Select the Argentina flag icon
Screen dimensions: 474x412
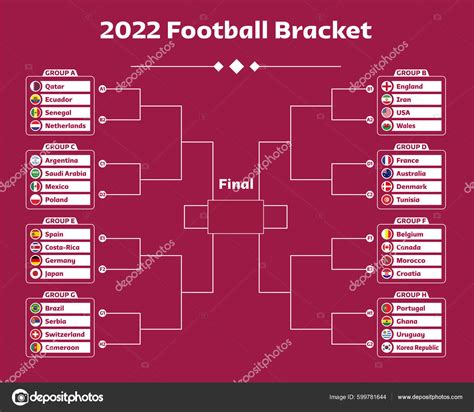(36, 160)
